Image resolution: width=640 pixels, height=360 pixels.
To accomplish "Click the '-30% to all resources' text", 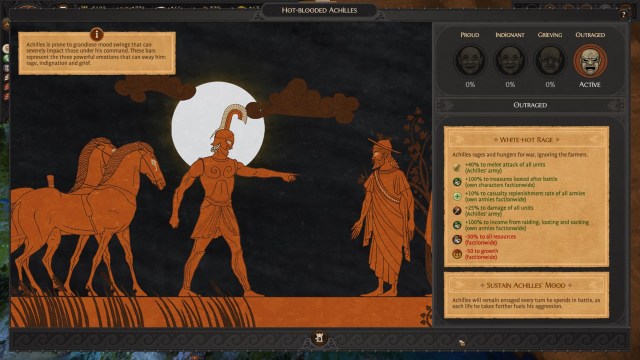I will pos(490,240).
